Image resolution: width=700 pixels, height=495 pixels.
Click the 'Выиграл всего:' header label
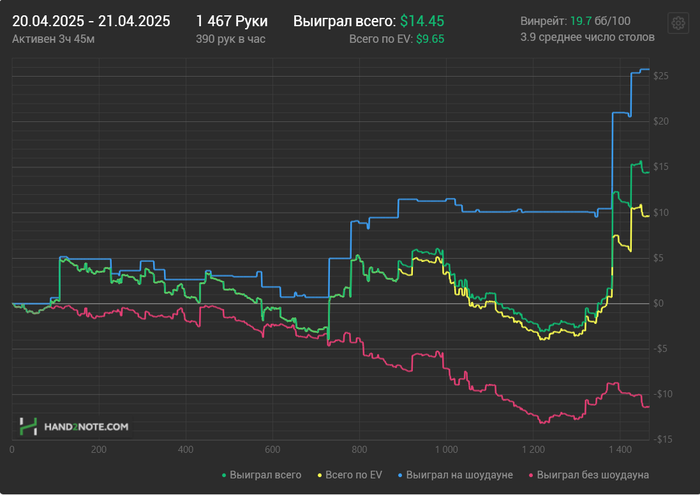[344, 21]
